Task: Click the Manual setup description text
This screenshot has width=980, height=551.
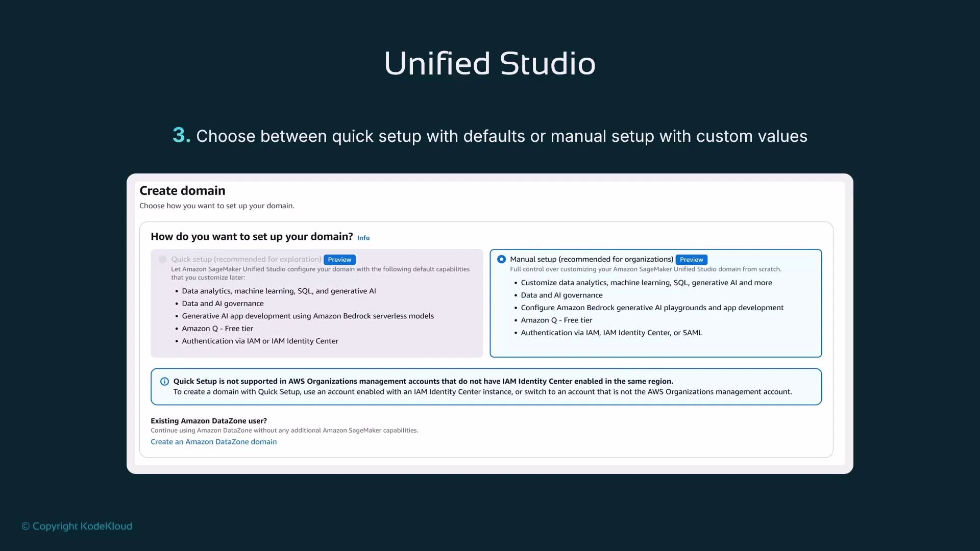Action: (x=645, y=269)
